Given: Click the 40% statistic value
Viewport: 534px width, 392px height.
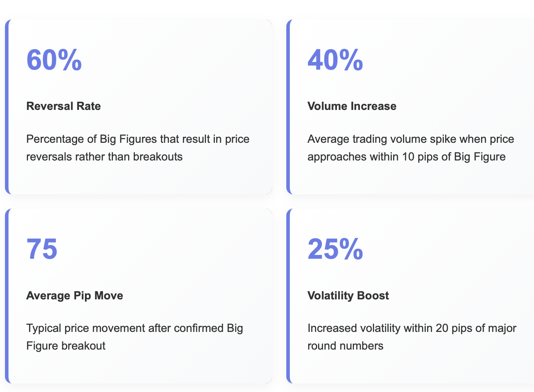Looking at the screenshot, I should click(335, 60).
